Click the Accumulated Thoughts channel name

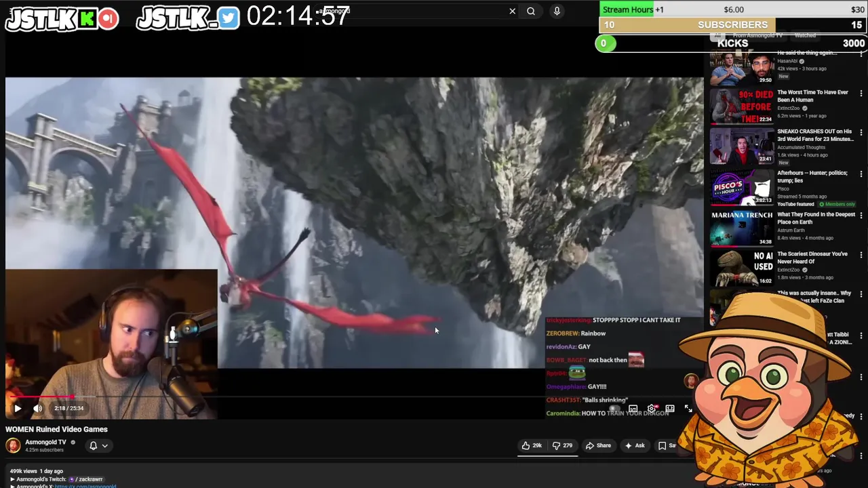pos(801,147)
